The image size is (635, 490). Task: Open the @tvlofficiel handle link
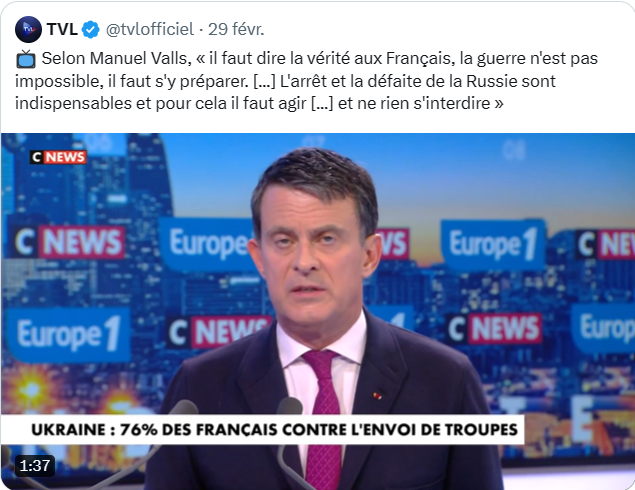[150, 30]
